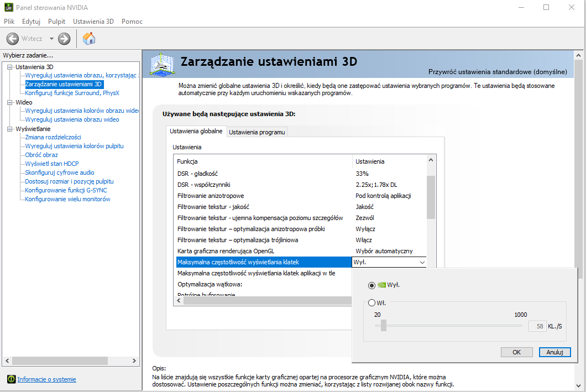Open Konfiguruj funkcje Surround, PhysX
586x392 pixels.
72,93
